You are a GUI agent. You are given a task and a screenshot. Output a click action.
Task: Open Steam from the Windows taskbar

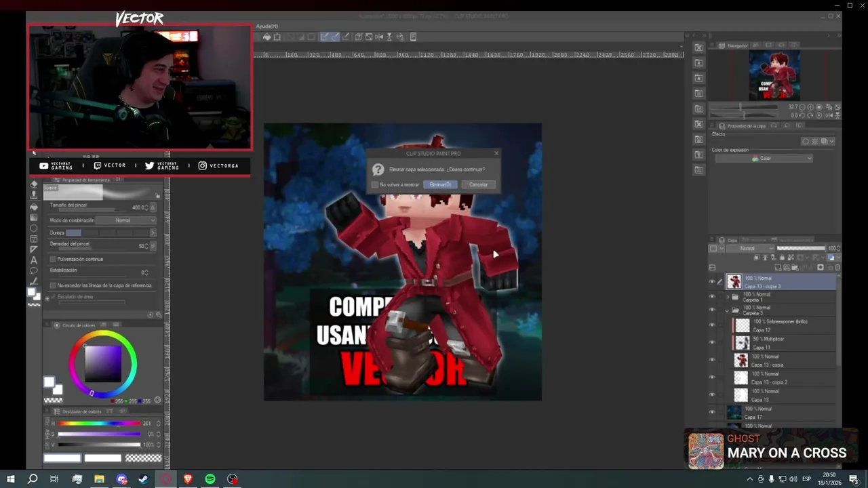point(144,479)
